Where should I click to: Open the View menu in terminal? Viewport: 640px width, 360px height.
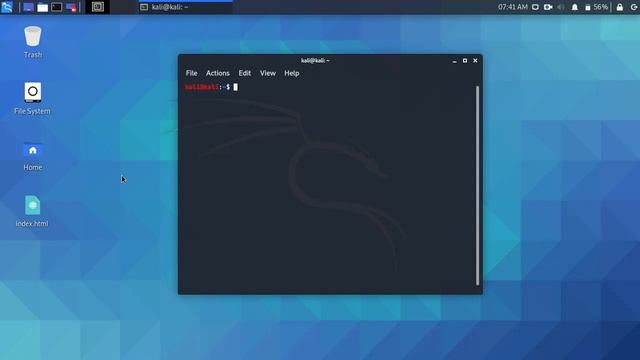pyautogui.click(x=268, y=73)
